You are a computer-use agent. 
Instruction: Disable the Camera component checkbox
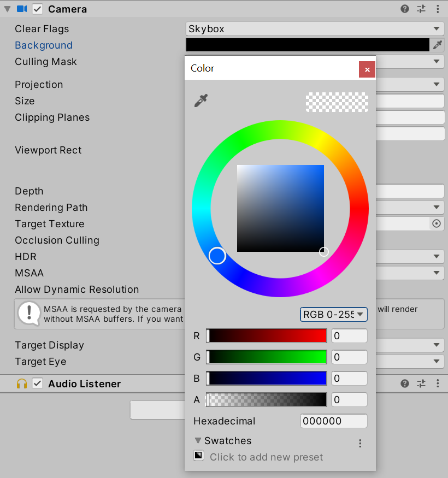tap(38, 9)
